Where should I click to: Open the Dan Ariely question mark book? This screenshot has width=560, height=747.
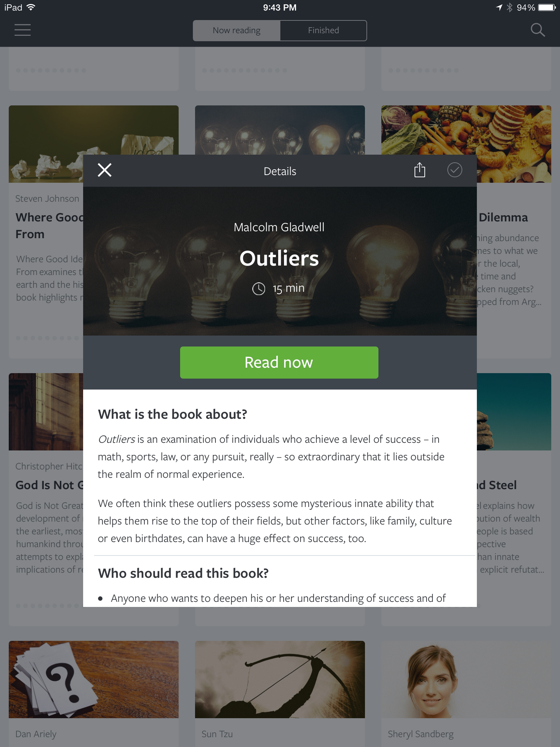pos(94,680)
